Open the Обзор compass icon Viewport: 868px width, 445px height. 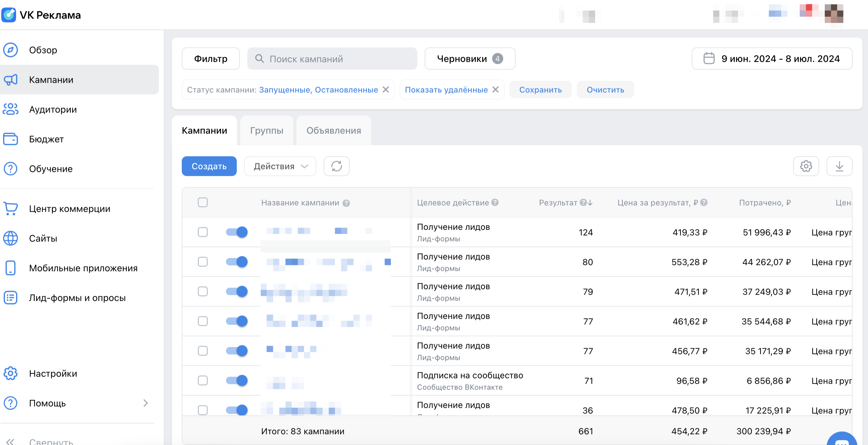click(x=11, y=50)
